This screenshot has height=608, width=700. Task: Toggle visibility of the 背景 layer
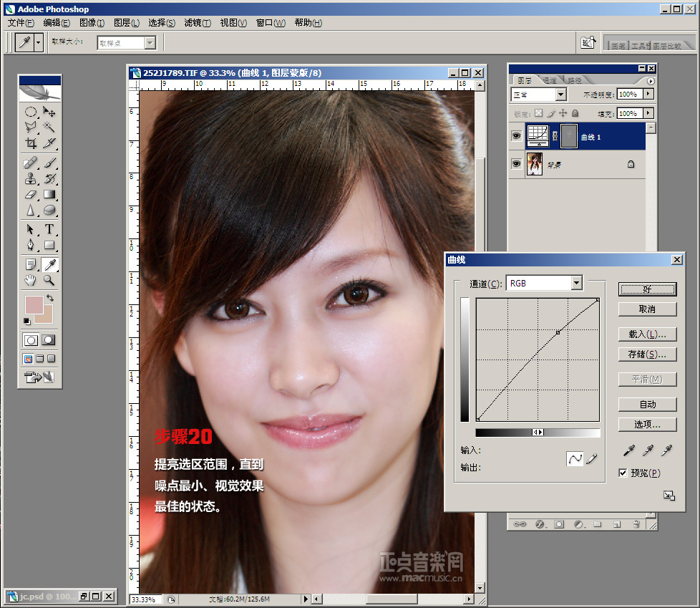pyautogui.click(x=516, y=164)
